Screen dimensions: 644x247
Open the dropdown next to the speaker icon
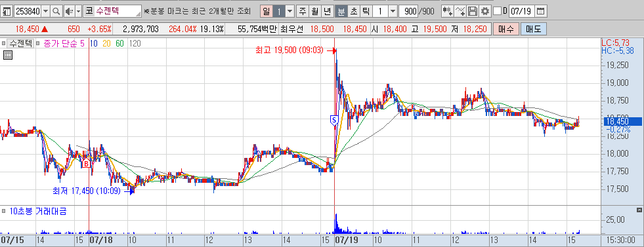[78, 11]
